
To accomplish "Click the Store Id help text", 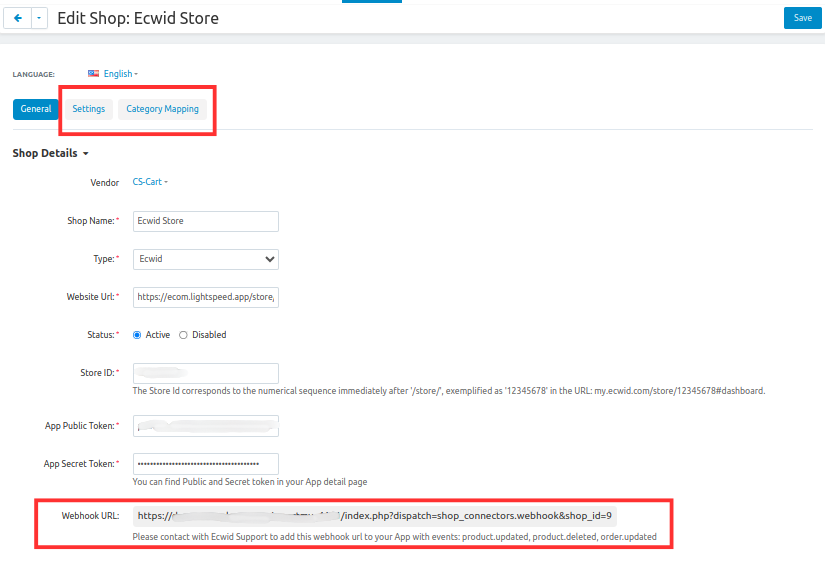I will (449, 391).
